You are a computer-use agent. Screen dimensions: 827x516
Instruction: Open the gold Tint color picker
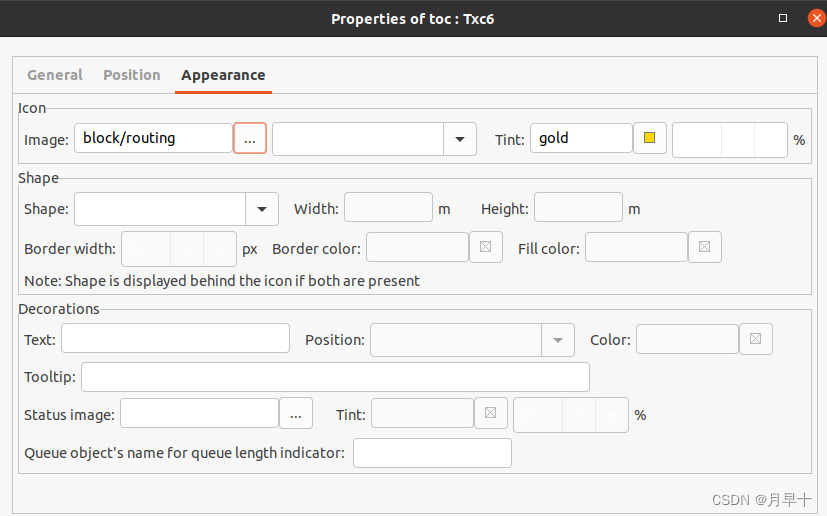[x=650, y=139]
